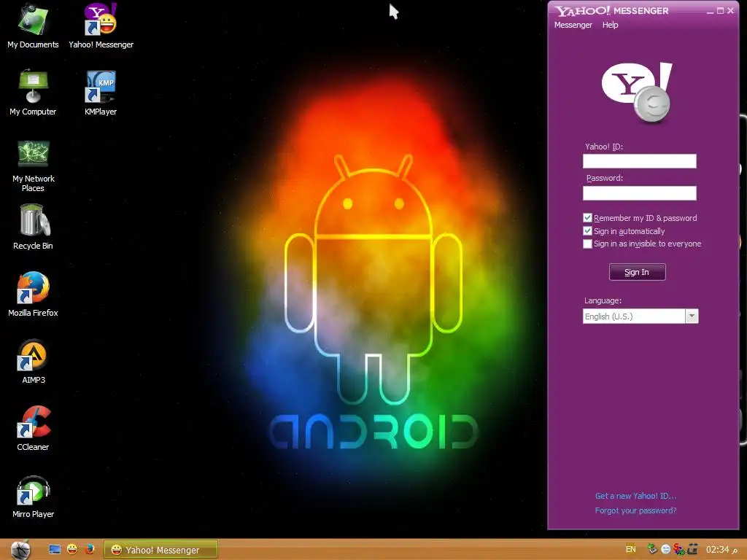Click Forgot your password? link
The width and height of the screenshot is (747, 560).
coord(635,510)
